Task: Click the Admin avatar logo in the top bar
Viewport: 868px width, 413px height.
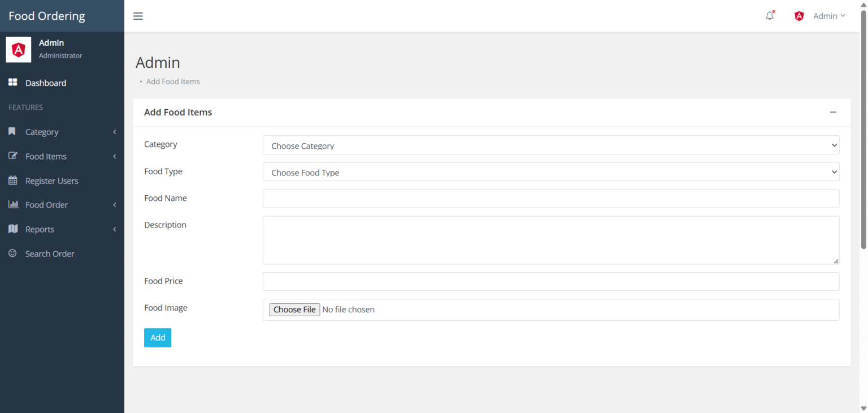Action: click(x=798, y=15)
